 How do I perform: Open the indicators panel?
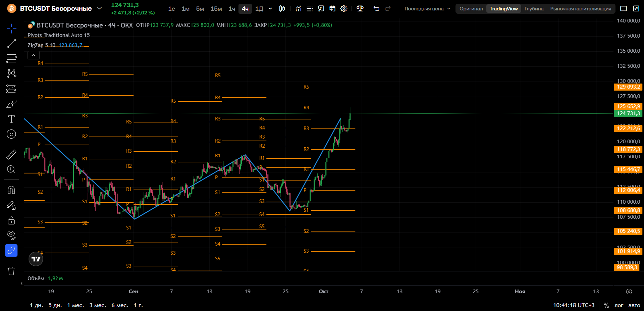299,9
